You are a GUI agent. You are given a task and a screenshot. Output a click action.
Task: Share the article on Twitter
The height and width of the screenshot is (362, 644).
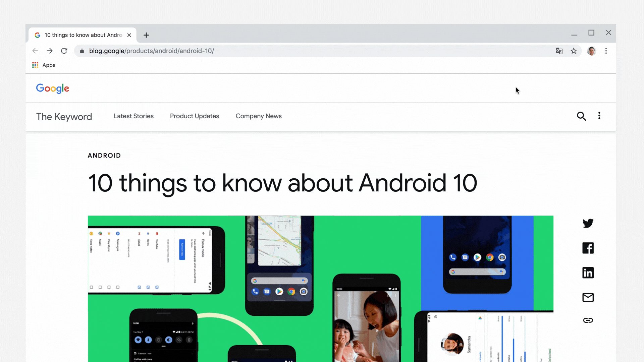(588, 223)
